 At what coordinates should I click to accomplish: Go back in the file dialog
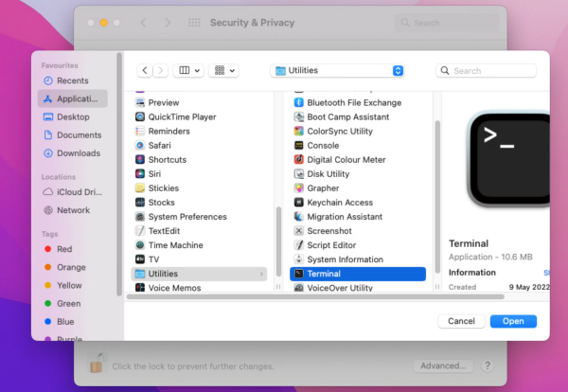click(x=145, y=70)
